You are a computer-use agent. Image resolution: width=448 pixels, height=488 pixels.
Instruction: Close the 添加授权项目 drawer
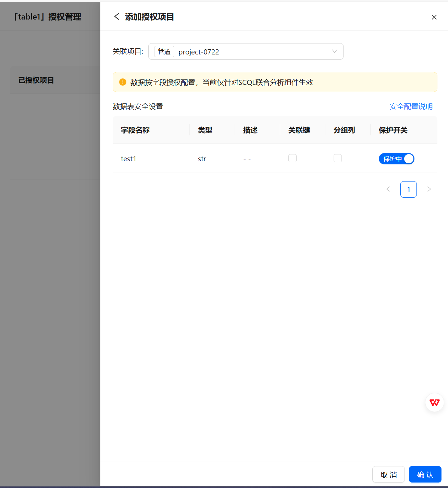point(434,17)
